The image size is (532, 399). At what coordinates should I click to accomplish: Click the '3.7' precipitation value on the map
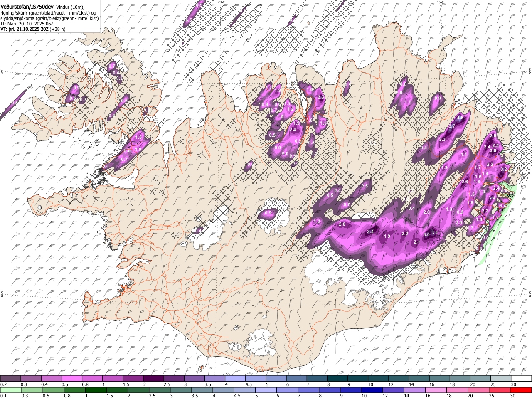[452, 126]
